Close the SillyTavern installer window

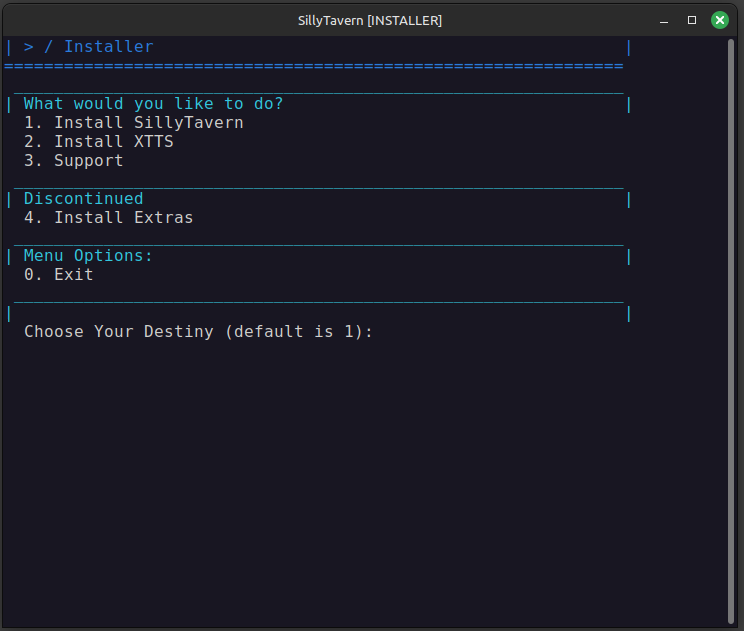coord(719,20)
